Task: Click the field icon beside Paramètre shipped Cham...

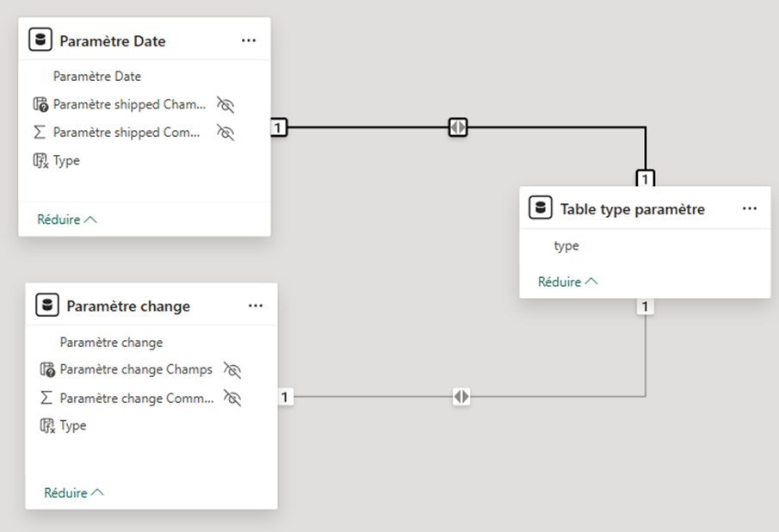Action: [x=40, y=104]
